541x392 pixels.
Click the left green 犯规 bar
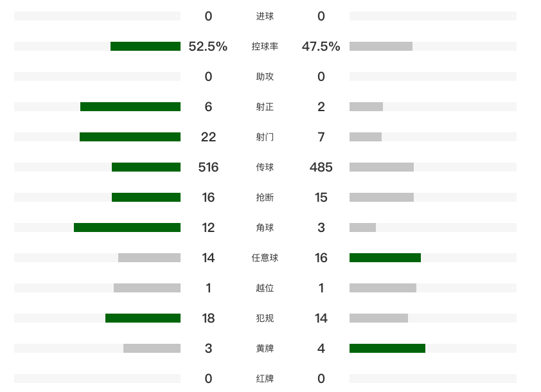coord(143,318)
